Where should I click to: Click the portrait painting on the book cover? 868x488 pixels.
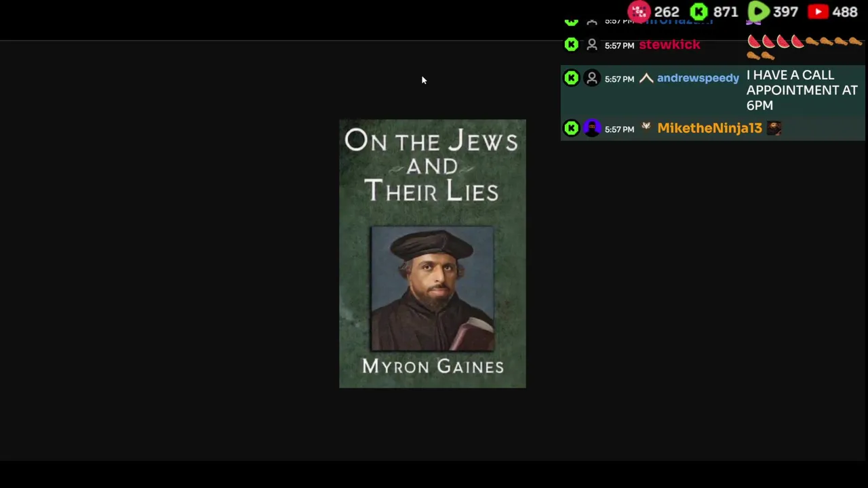tap(432, 289)
